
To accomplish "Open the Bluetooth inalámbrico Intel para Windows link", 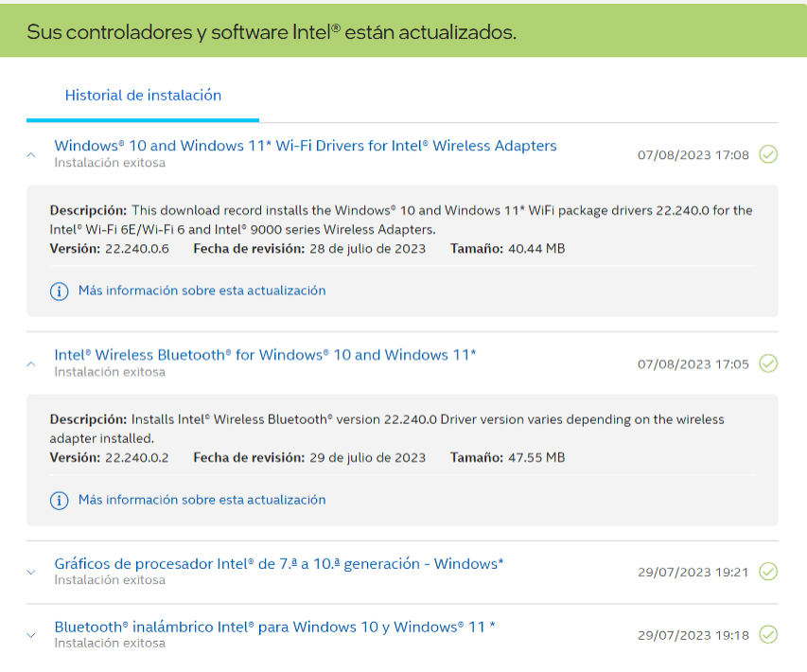I will pos(274,628).
